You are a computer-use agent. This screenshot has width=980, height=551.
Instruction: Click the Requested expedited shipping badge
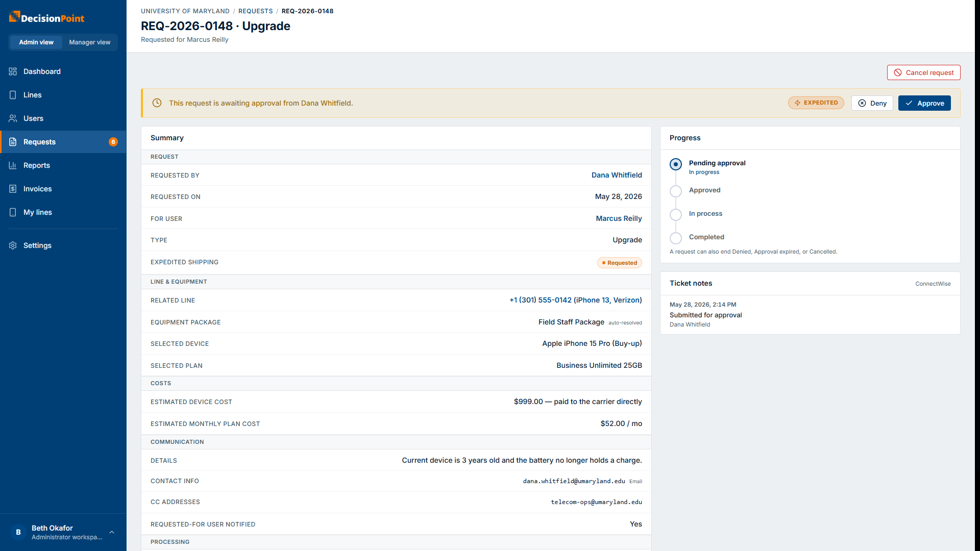click(x=620, y=263)
